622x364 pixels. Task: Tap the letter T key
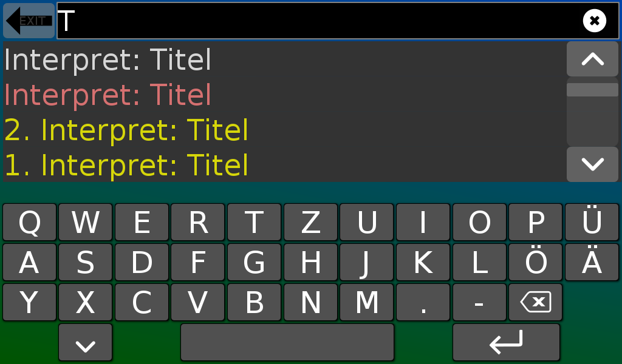coord(254,221)
